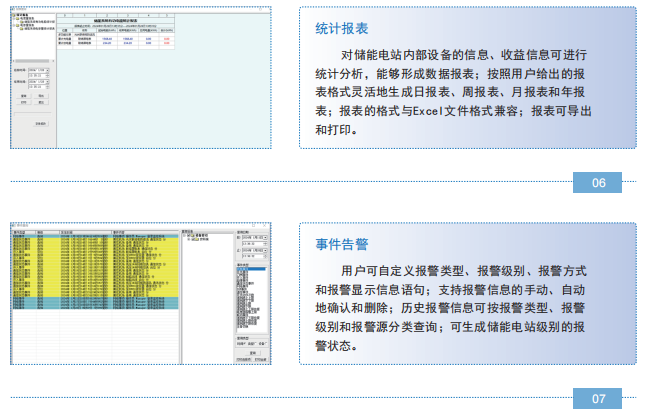Image resolution: width=648 pixels, height=417 pixels.
Task: Select highlighted blue entry in event type list
Action: pyautogui.click(x=251, y=269)
